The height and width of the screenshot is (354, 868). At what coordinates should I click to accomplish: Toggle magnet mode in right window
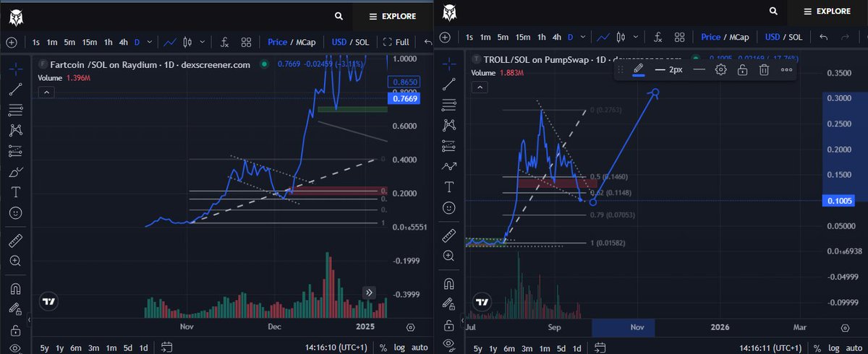(x=448, y=282)
